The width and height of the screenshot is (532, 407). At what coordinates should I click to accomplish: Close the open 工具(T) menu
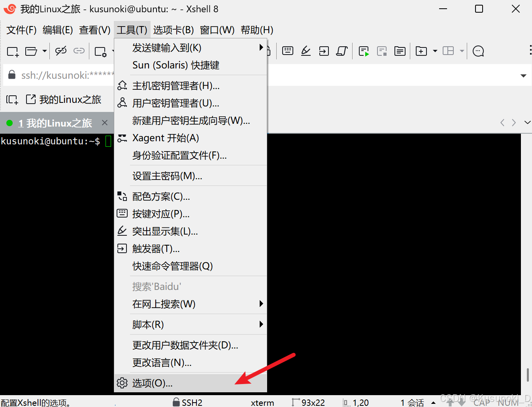(132, 30)
